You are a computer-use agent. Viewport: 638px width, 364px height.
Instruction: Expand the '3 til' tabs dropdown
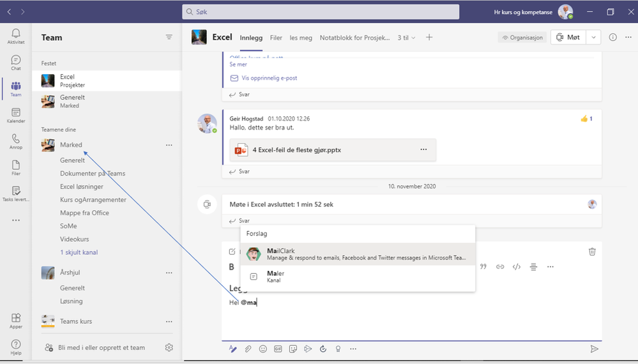pos(406,38)
